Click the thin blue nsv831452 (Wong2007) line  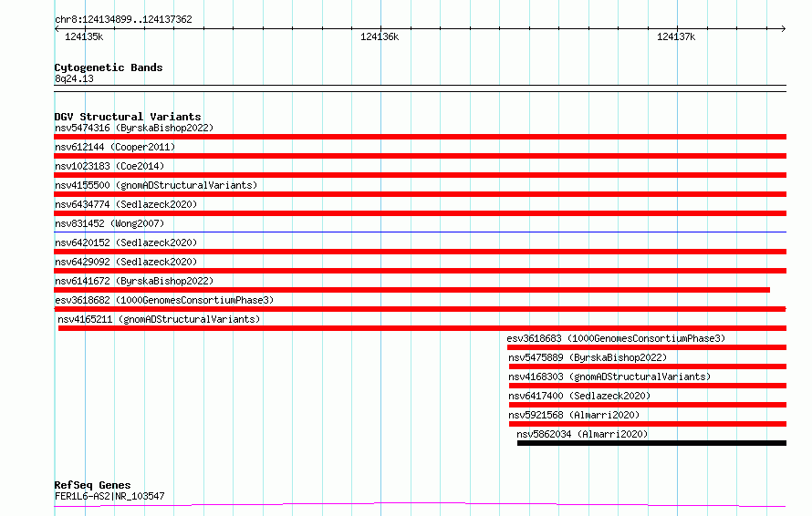[420, 232]
